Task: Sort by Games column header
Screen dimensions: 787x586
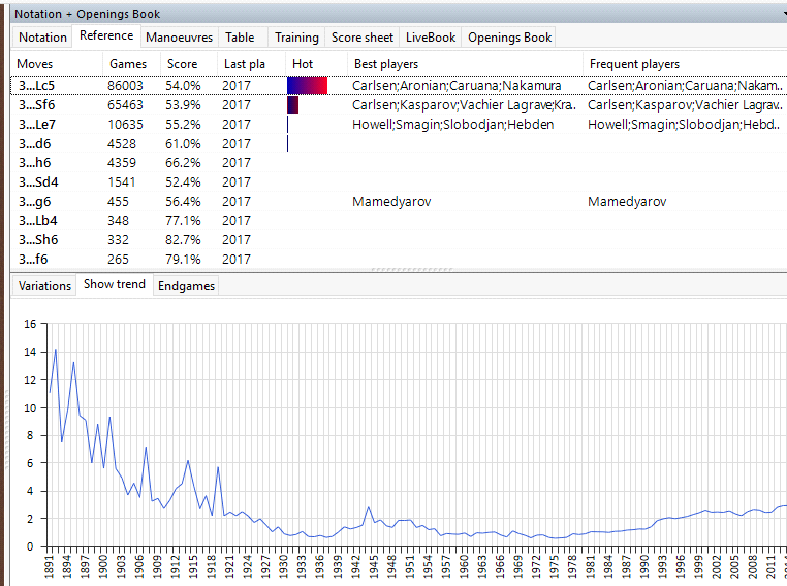Action: (x=127, y=64)
